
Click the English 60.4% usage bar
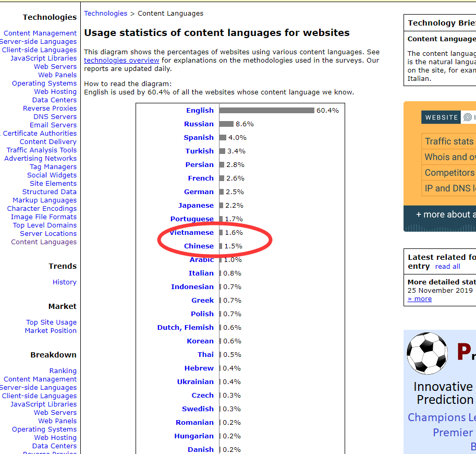tap(267, 111)
